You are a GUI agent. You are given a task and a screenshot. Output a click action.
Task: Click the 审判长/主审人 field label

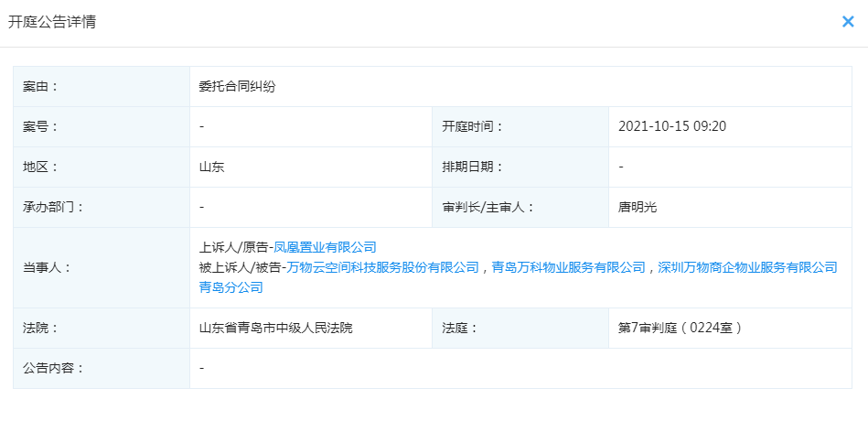point(488,207)
